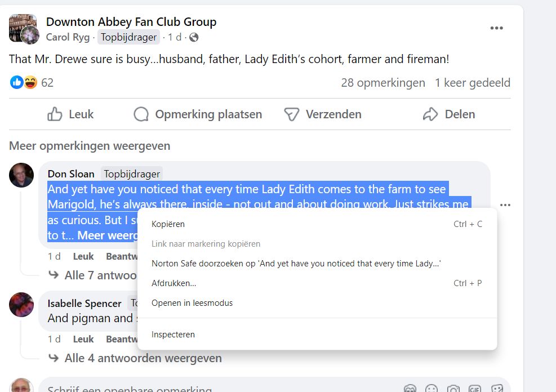Screen dimensions: 556x392
Task: Select Kopiëren from the context menu
Action: point(168,224)
